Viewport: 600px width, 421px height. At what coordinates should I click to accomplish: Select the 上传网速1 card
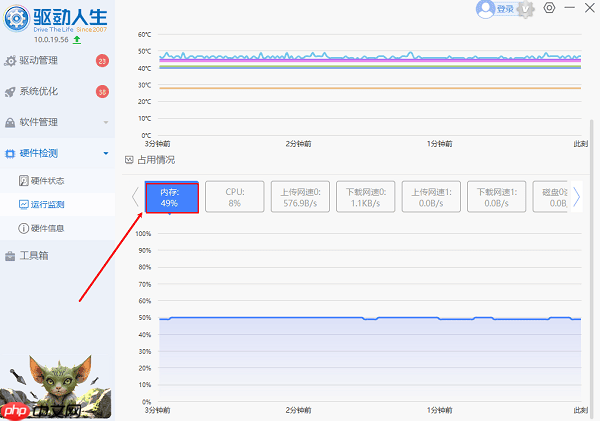point(431,197)
